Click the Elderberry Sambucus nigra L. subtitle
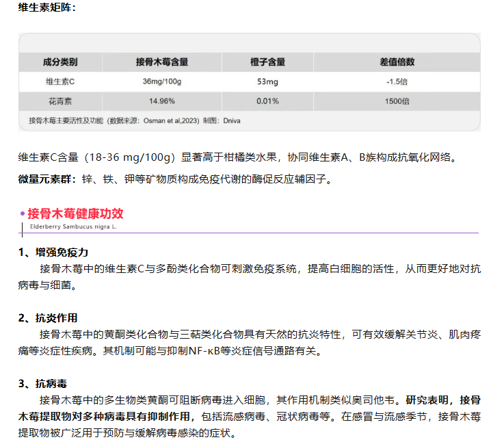This screenshot has height=442, width=504. [73, 226]
